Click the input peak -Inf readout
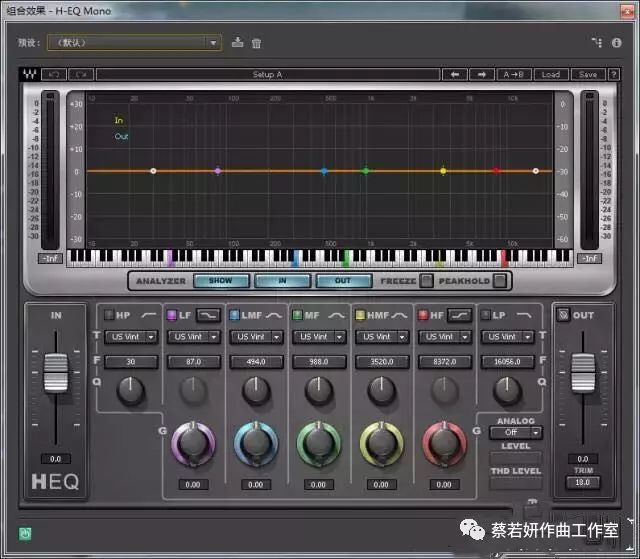Screen dimensions: 640x559 [51, 259]
